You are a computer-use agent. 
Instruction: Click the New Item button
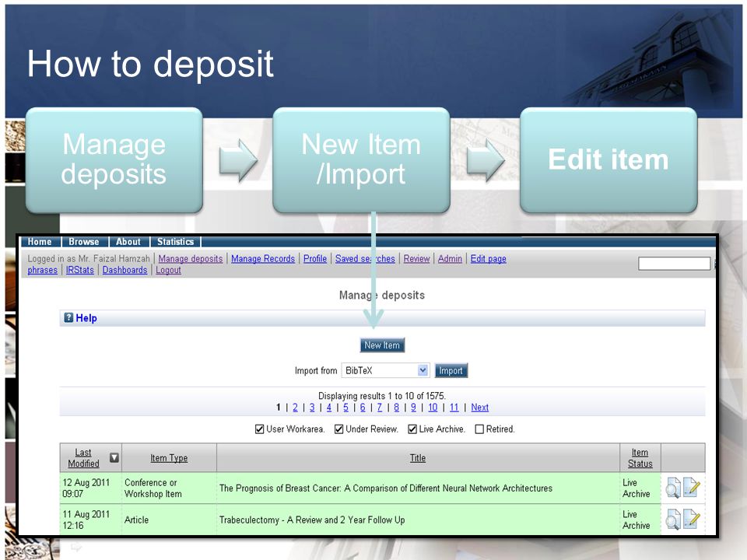382,345
